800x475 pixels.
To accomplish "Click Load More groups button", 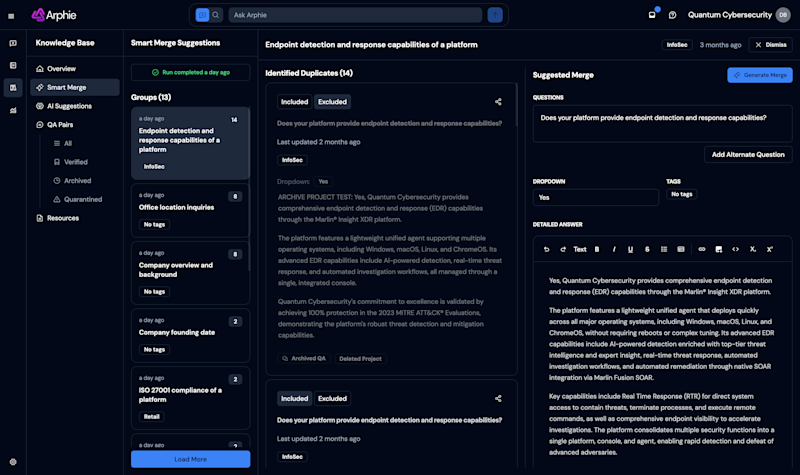I will coord(190,459).
